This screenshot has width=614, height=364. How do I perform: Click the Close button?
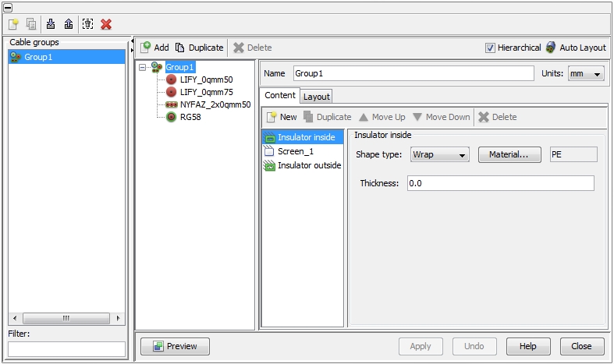click(x=582, y=346)
